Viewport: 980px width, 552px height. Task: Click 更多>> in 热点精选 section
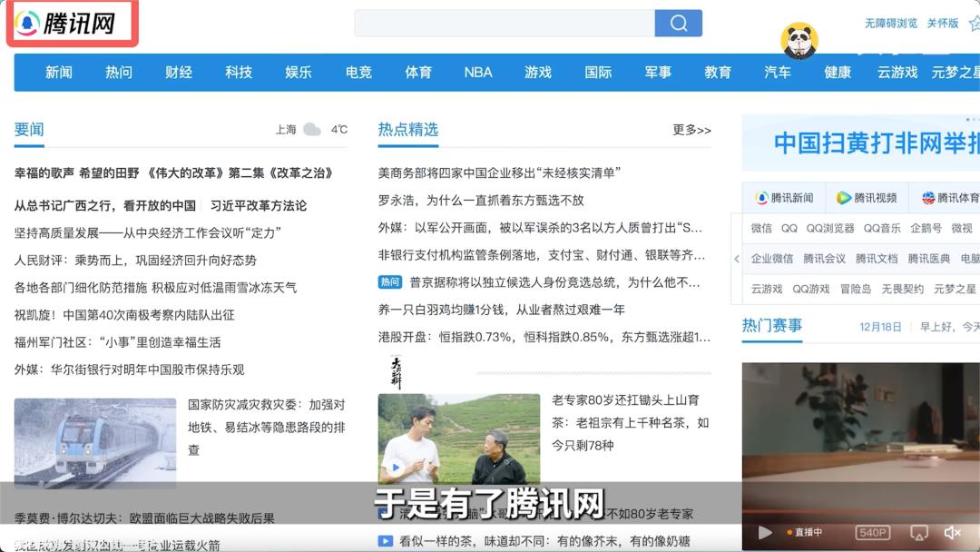tap(691, 130)
